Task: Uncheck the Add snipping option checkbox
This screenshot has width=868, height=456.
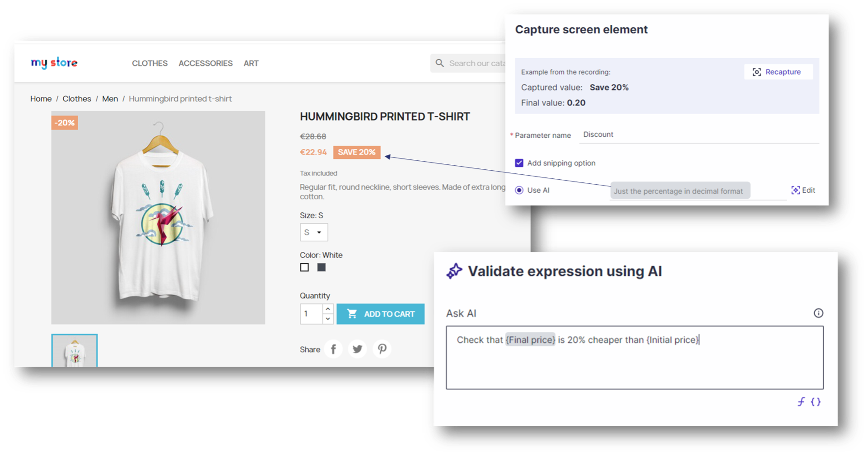Action: pyautogui.click(x=519, y=163)
